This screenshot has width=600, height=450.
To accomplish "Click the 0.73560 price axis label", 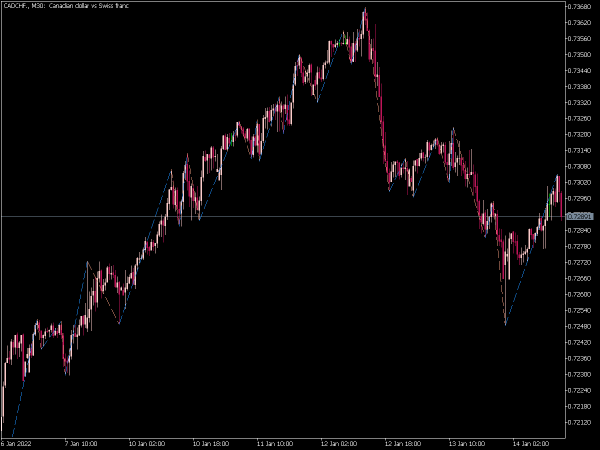I will pos(580,39).
